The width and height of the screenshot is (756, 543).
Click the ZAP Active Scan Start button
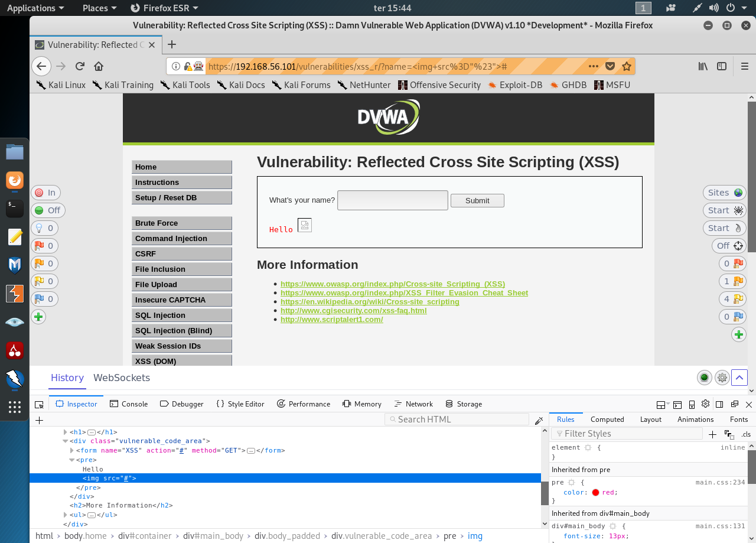tap(725, 228)
